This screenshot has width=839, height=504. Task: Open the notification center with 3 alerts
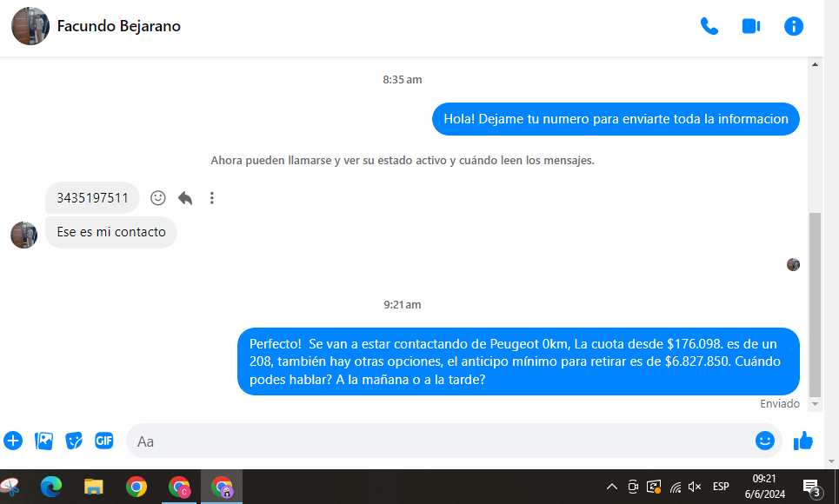click(x=812, y=487)
